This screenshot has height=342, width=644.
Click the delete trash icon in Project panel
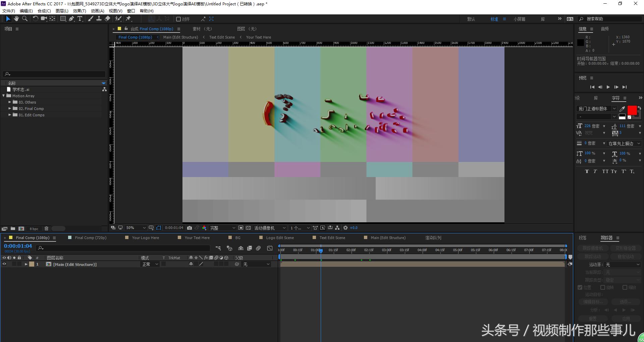pyautogui.click(x=47, y=229)
